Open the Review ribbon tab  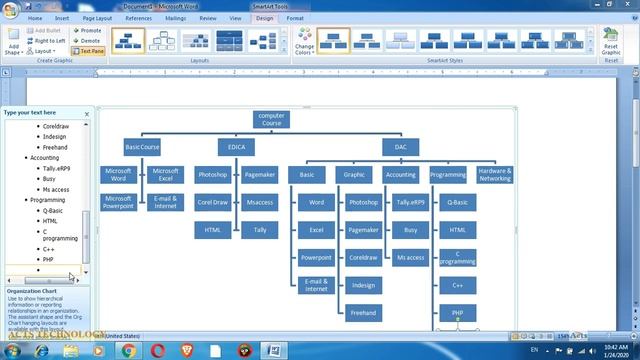208,18
